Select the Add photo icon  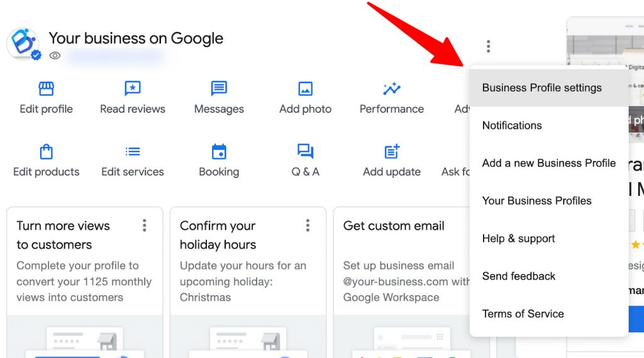pos(305,89)
